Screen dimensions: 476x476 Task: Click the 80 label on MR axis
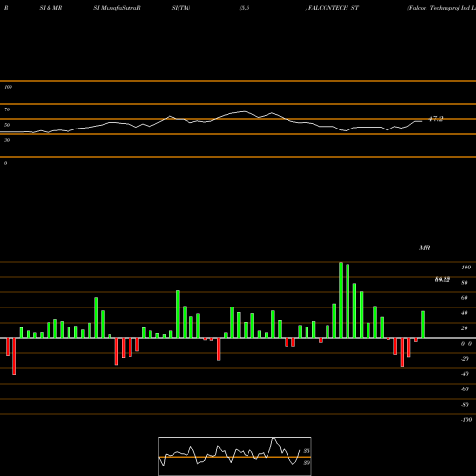465,283
